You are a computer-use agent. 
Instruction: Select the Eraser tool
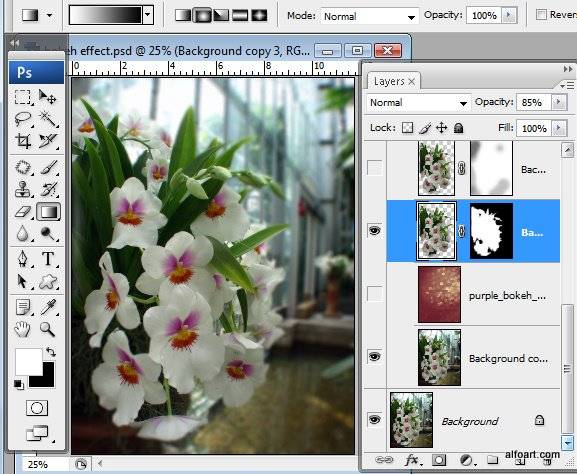(x=22, y=212)
